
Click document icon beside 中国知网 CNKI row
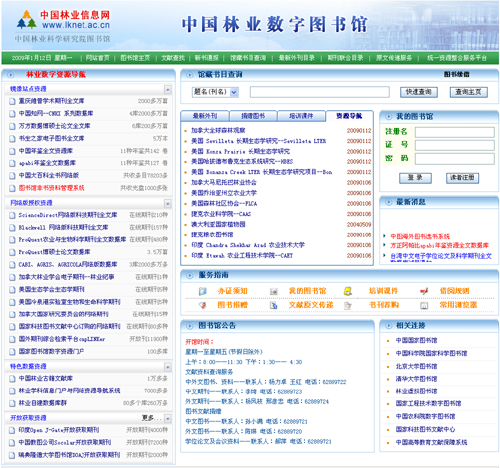point(12,114)
